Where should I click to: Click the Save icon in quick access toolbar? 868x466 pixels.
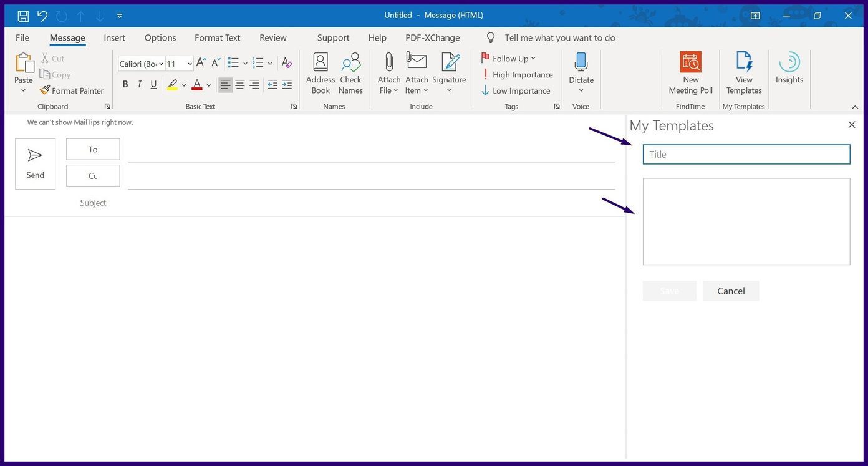(23, 16)
